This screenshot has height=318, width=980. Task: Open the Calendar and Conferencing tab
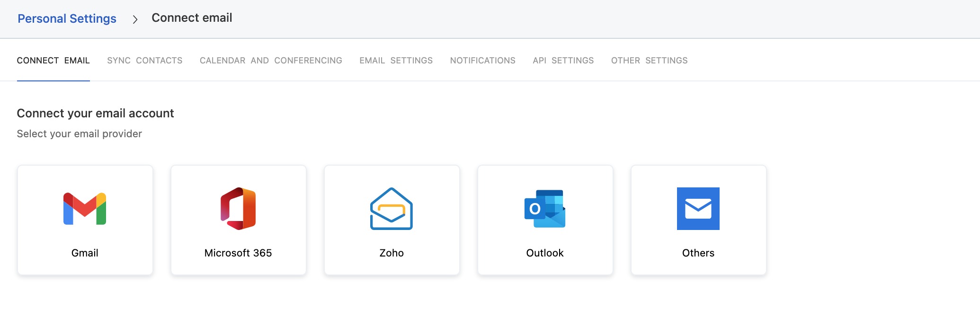[x=271, y=61]
